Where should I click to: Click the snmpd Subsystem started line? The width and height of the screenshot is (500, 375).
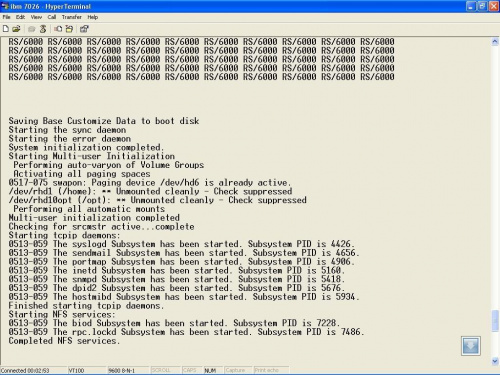[177, 279]
